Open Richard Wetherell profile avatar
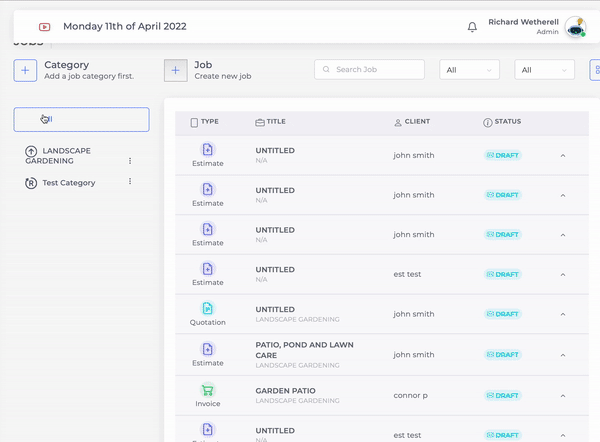Screen dimensions: 600x442 click(x=575, y=28)
